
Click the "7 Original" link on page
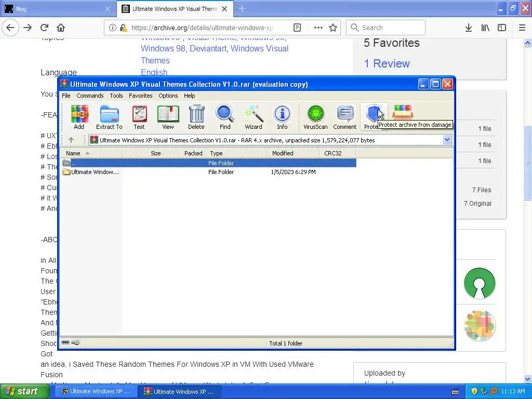tap(477, 204)
